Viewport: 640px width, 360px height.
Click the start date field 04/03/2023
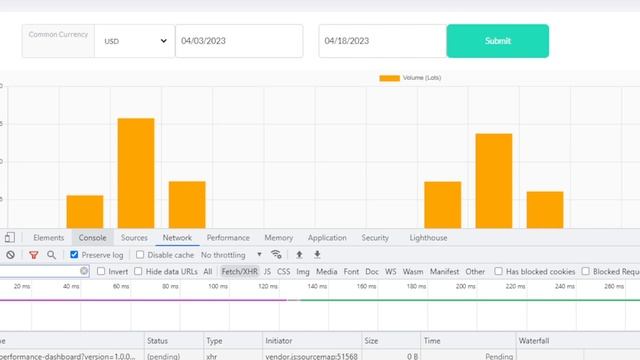[239, 41]
